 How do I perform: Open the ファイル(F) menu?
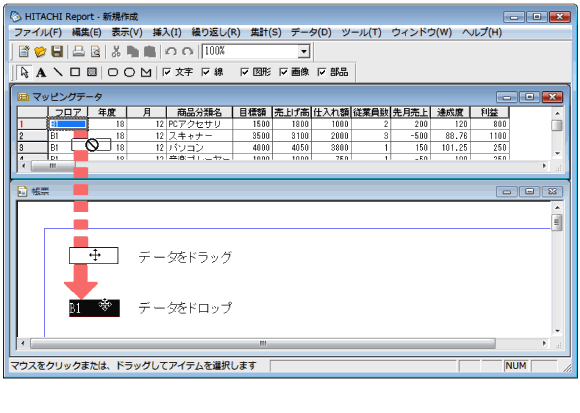[38, 33]
